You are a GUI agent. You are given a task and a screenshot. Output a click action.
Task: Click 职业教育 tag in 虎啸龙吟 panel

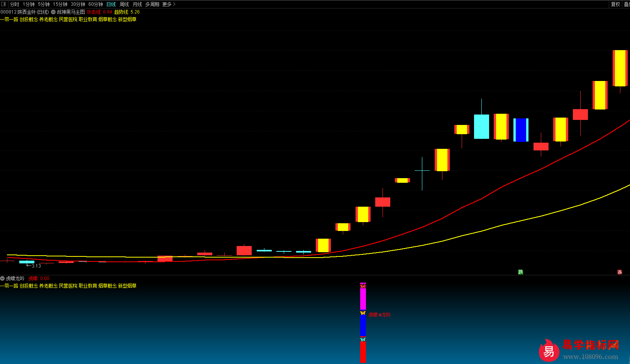coord(88,286)
